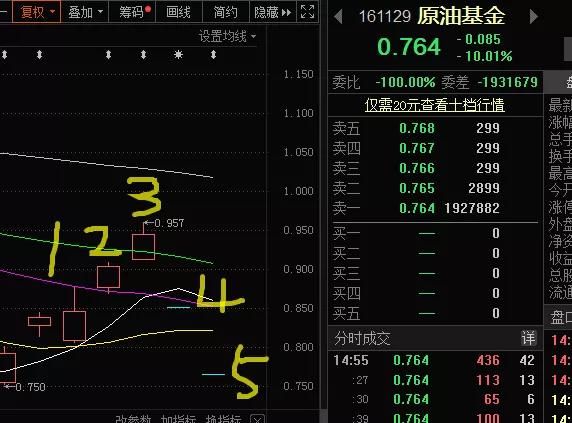Screen dimensions: 572x423
Task: Click the 筹码 toolbar button
Action: (133, 12)
